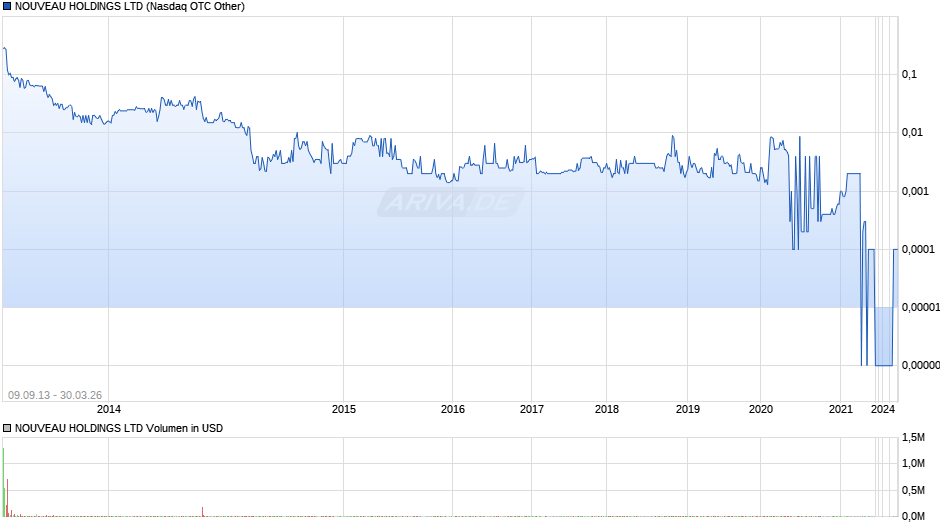Click the 2018 x-axis label
The image size is (940, 526).
[607, 409]
